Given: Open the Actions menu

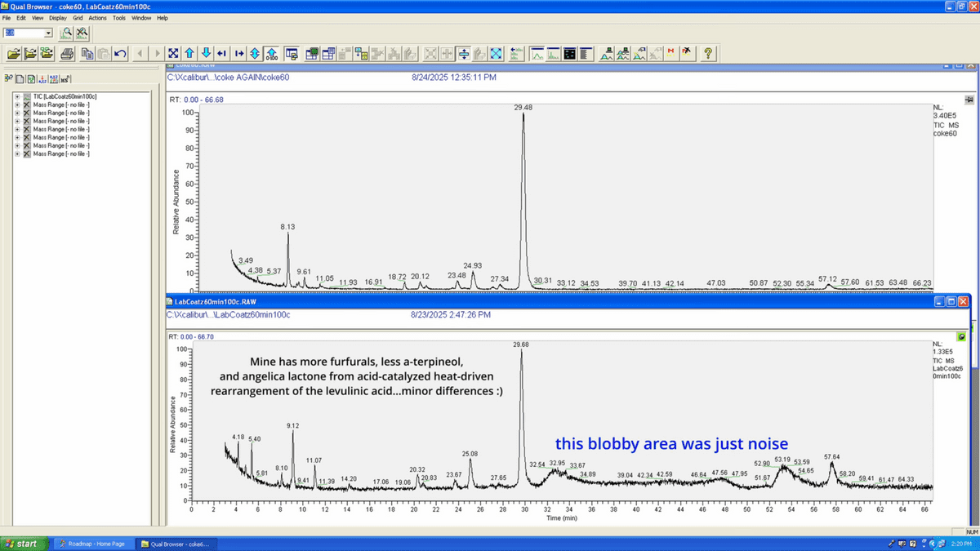Looking at the screenshot, I should click(97, 17).
